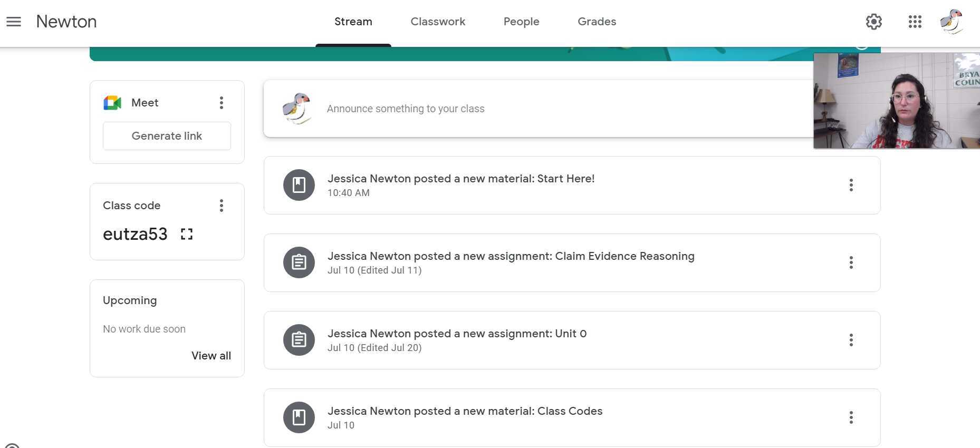This screenshot has height=448, width=980.
Task: Switch to the People tab
Action: pyautogui.click(x=521, y=22)
